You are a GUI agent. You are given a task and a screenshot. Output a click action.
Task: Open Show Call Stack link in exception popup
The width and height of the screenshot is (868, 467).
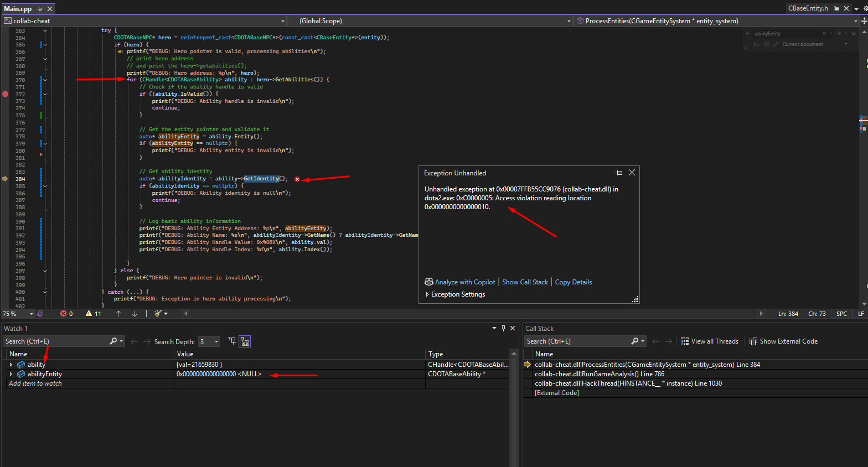tap(525, 282)
